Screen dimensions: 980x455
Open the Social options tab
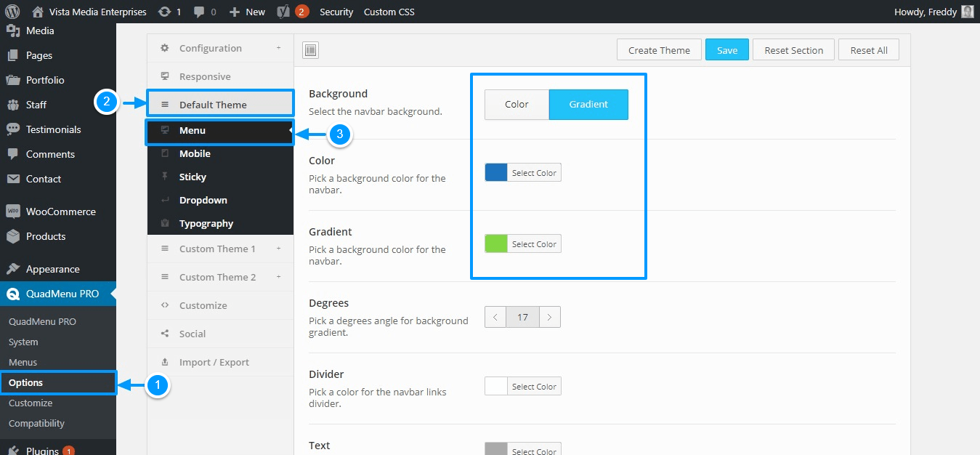[x=220, y=334]
